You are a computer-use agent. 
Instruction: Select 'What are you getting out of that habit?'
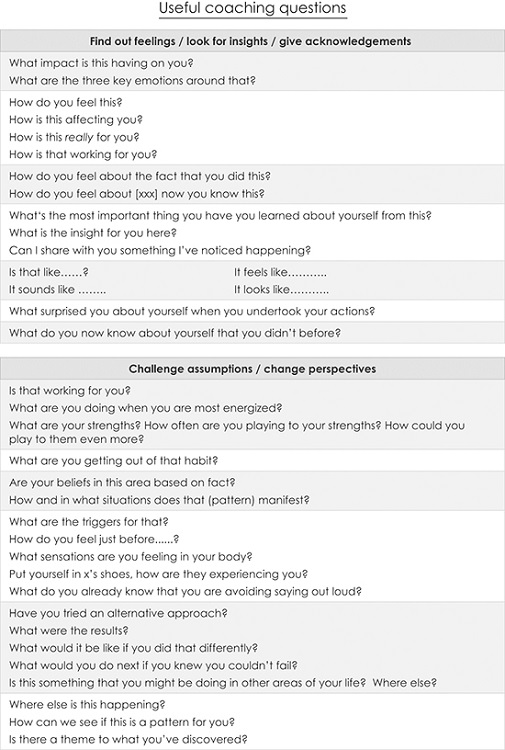pyautogui.click(x=113, y=461)
